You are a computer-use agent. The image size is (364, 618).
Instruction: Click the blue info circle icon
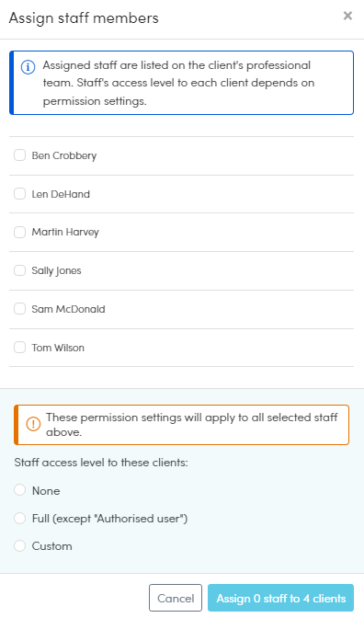point(28,67)
